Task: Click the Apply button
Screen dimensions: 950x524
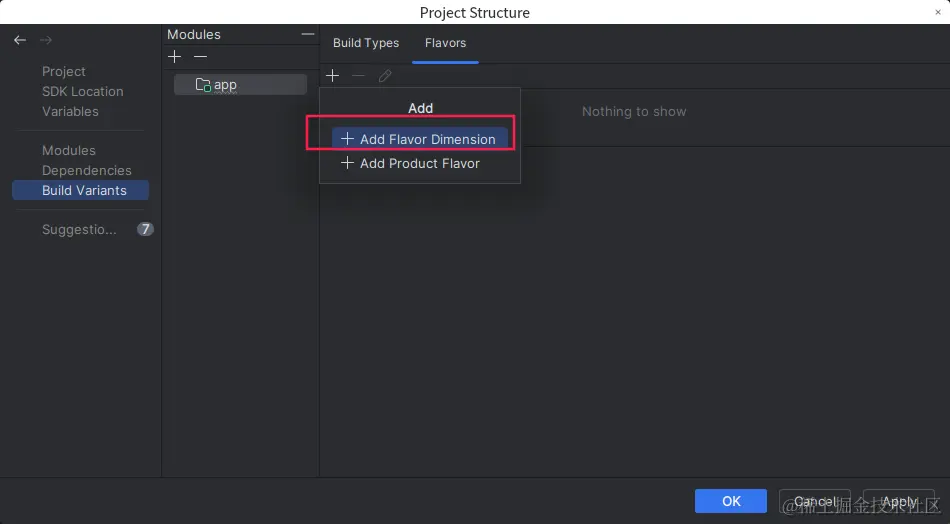Action: pos(899,501)
